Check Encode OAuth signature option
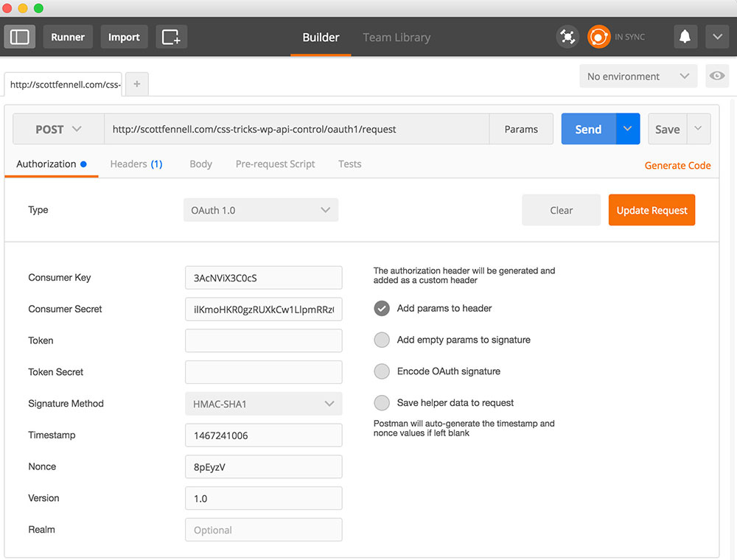Image resolution: width=737 pixels, height=560 pixels. tap(382, 371)
